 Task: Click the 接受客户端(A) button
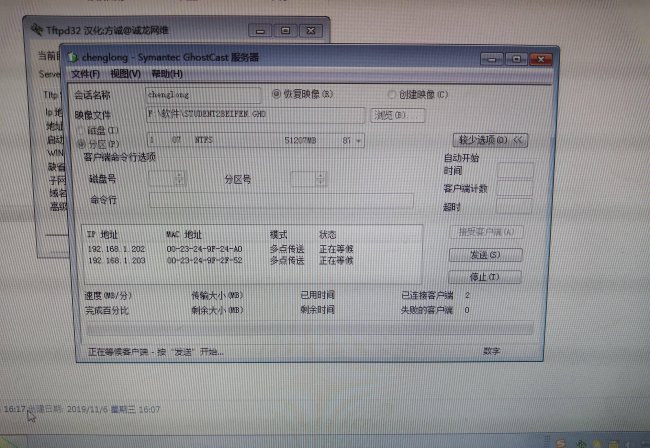[x=486, y=232]
